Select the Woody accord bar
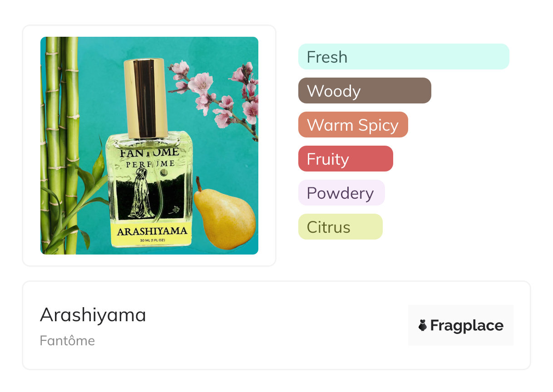Image resolution: width=553 pixels, height=392 pixels. click(364, 91)
